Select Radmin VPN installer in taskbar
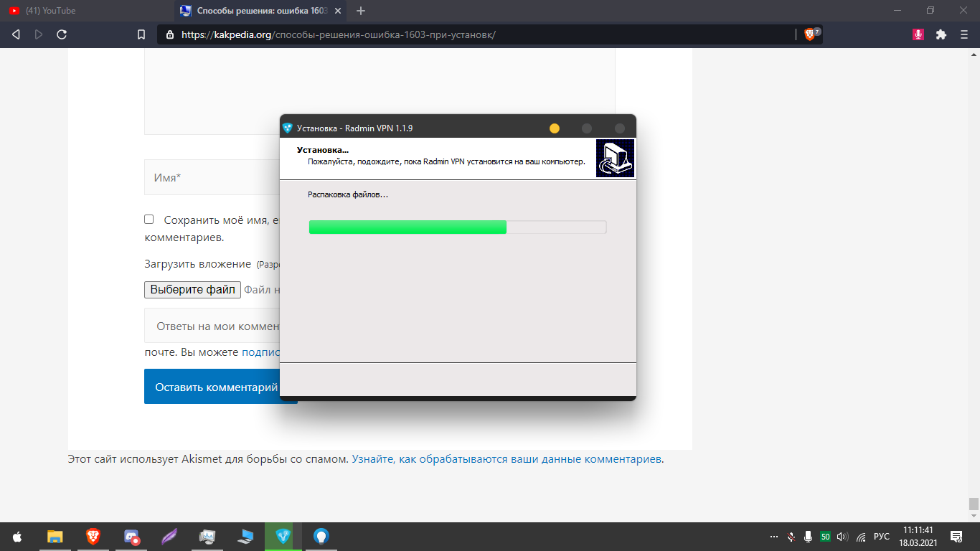 (x=283, y=536)
